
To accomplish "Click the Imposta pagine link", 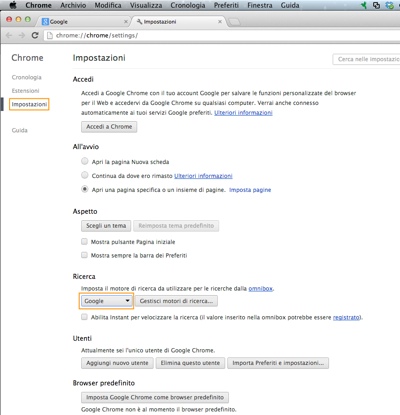I will coord(250,190).
